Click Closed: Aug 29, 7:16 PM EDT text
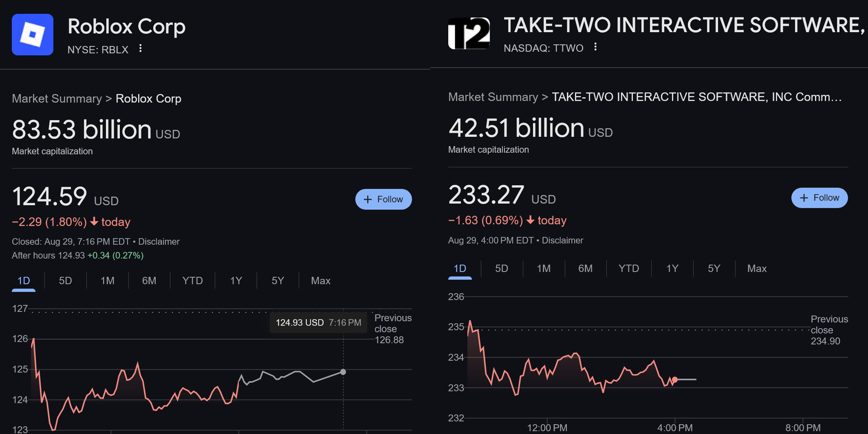Screen dimensions: 868x434 click(x=71, y=241)
